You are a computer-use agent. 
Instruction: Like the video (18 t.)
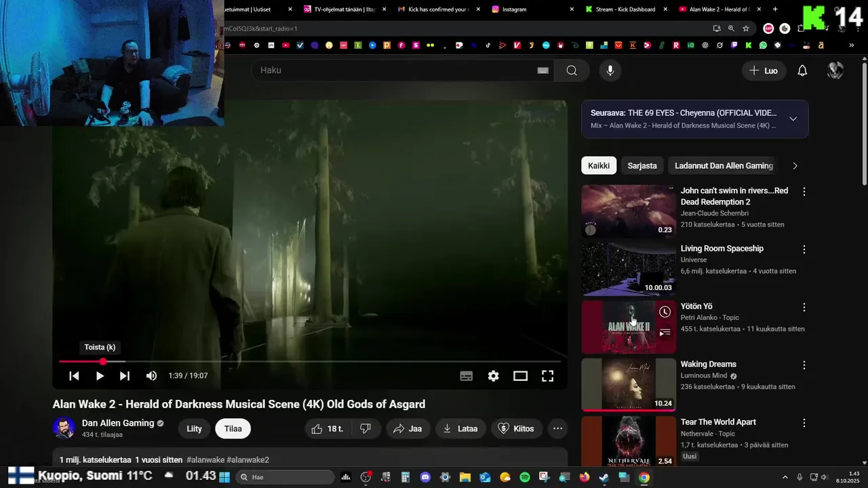327,428
